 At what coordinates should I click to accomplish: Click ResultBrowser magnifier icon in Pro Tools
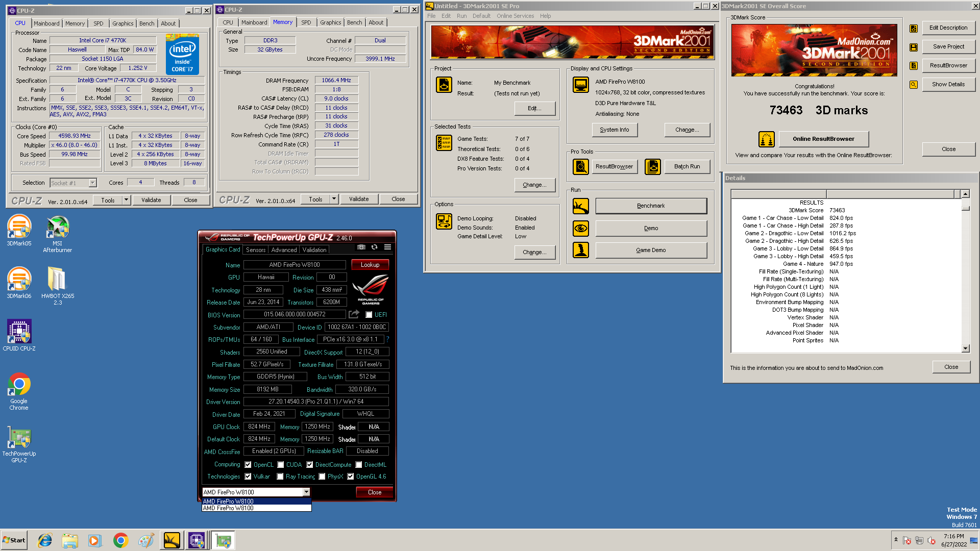(580, 166)
